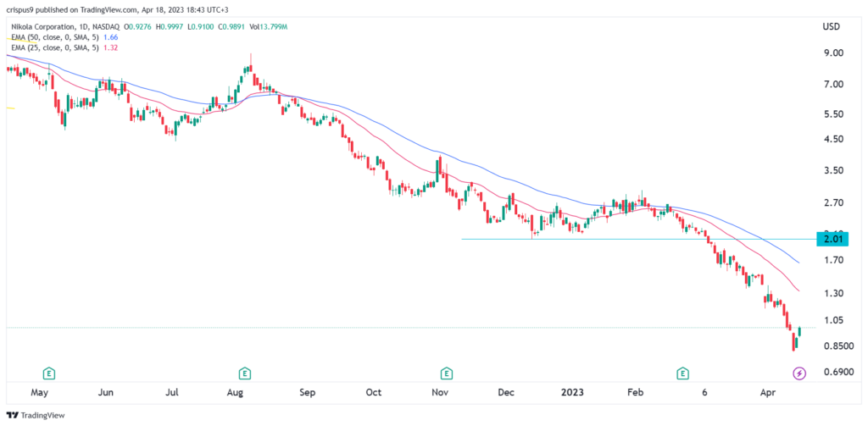Click the 7.00 price axis label
Image resolution: width=868 pixels, height=426 pixels.
pos(832,84)
